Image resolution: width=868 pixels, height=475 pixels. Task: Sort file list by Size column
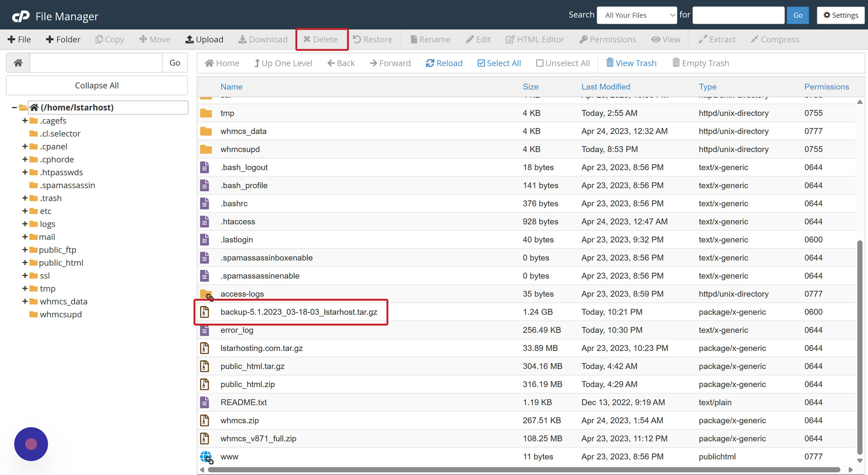click(x=530, y=87)
